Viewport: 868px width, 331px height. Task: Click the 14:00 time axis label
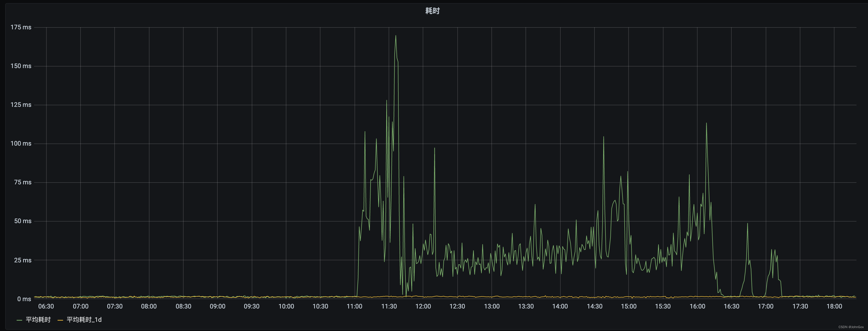(x=560, y=306)
